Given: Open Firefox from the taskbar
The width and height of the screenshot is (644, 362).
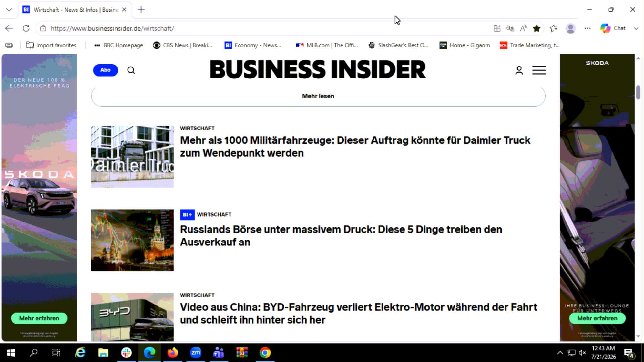Looking at the screenshot, I should [173, 353].
